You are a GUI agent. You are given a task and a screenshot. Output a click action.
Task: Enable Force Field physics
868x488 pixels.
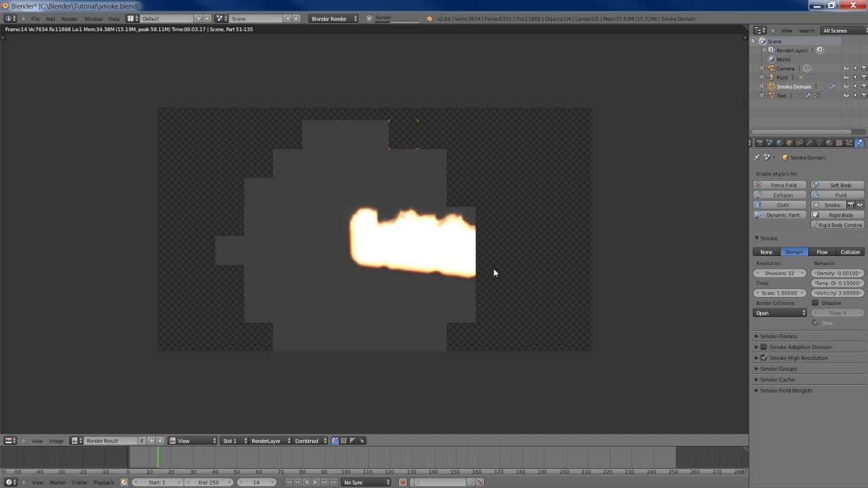pyautogui.click(x=781, y=185)
